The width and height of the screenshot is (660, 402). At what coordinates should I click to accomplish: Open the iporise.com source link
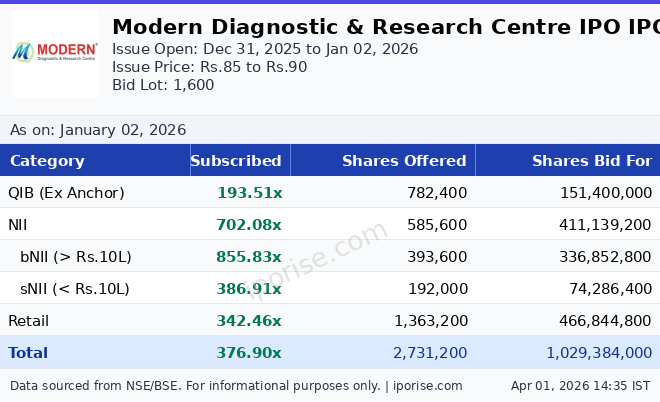click(427, 386)
